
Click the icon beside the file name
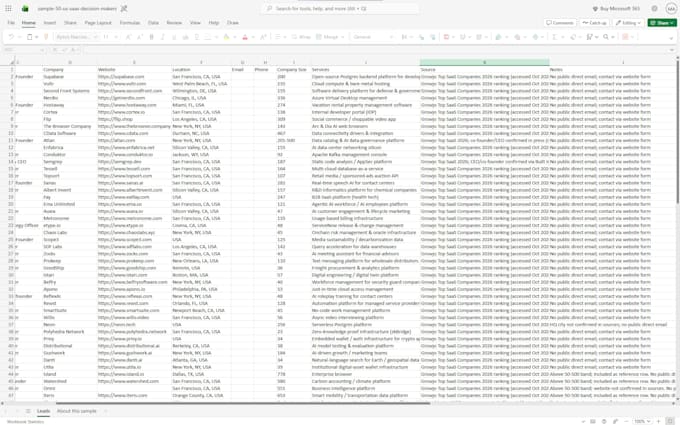pyautogui.click(x=124, y=8)
